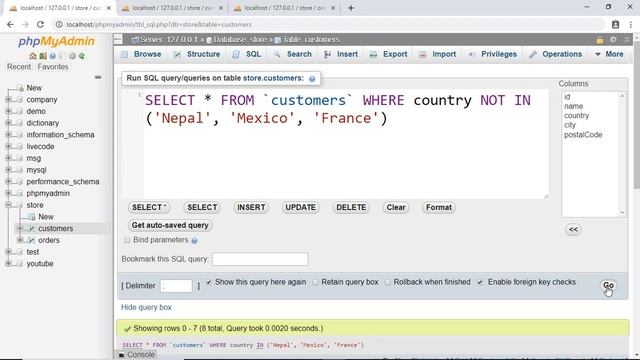
Task: Open the Browse tab
Action: pos(141,54)
